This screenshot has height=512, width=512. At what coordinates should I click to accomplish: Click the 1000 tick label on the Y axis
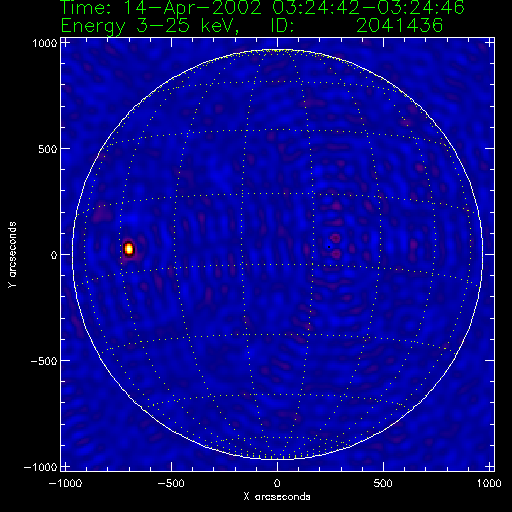[45, 43]
